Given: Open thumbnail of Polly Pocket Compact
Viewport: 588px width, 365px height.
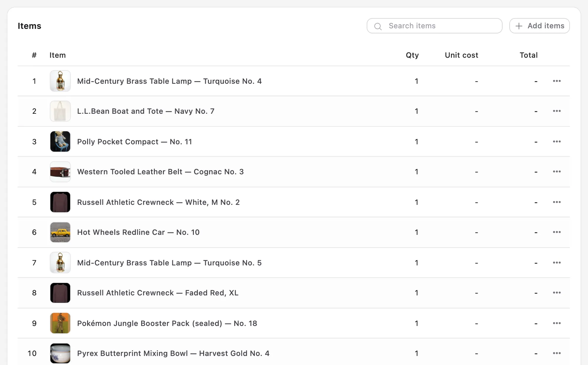Looking at the screenshot, I should [x=60, y=141].
